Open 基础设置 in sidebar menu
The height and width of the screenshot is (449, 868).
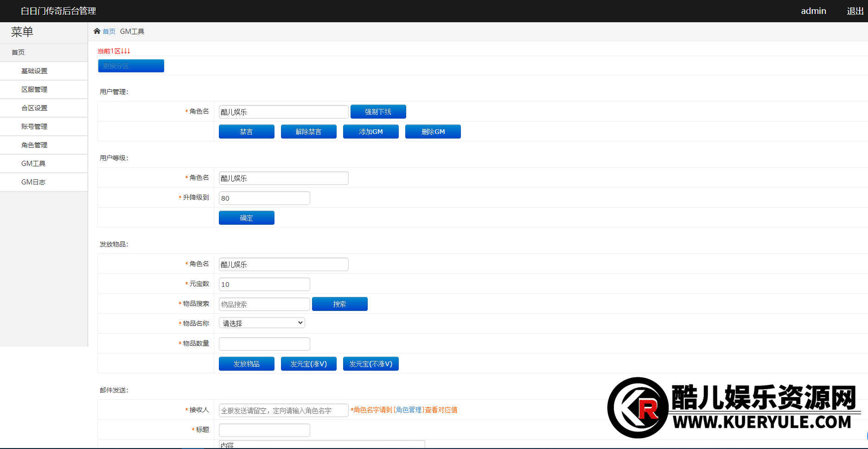coord(34,71)
